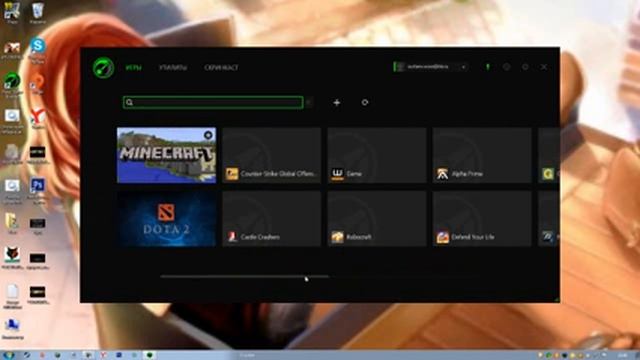
Task: Click the refresh icon next to plus
Action: [x=365, y=102]
